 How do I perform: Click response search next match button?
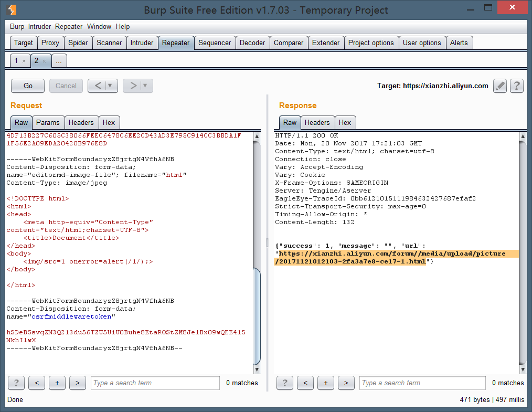pos(346,383)
